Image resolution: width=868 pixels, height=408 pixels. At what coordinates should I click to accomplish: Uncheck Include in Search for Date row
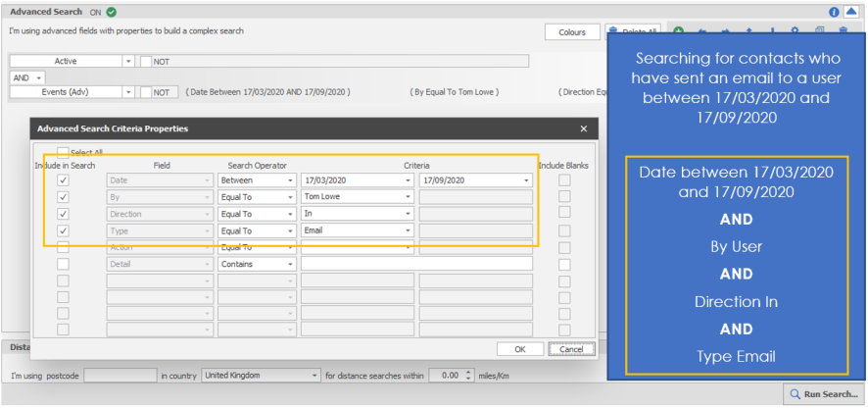(x=64, y=180)
